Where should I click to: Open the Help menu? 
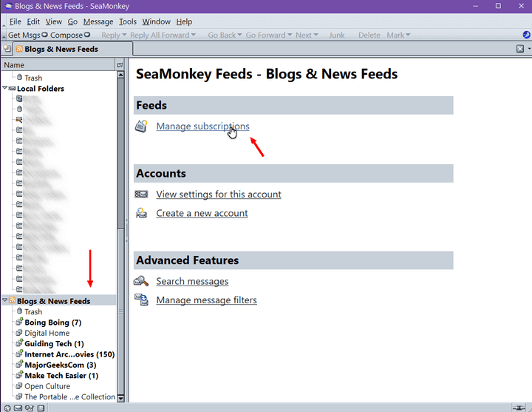184,21
